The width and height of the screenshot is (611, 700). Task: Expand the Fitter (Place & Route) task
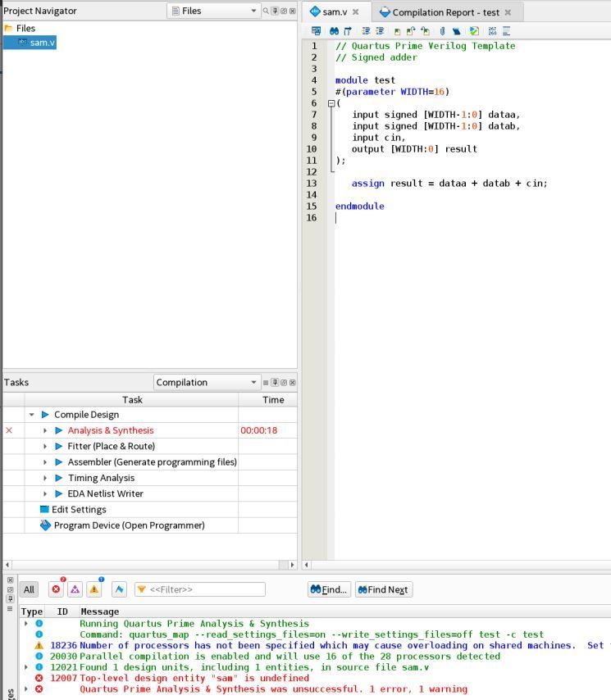click(45, 447)
